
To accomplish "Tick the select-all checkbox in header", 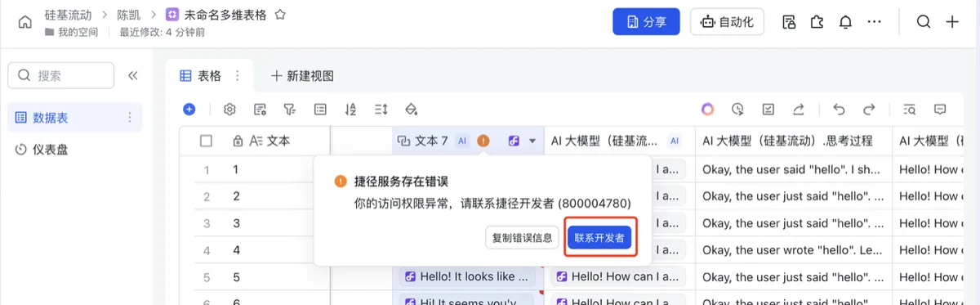I will 206,141.
